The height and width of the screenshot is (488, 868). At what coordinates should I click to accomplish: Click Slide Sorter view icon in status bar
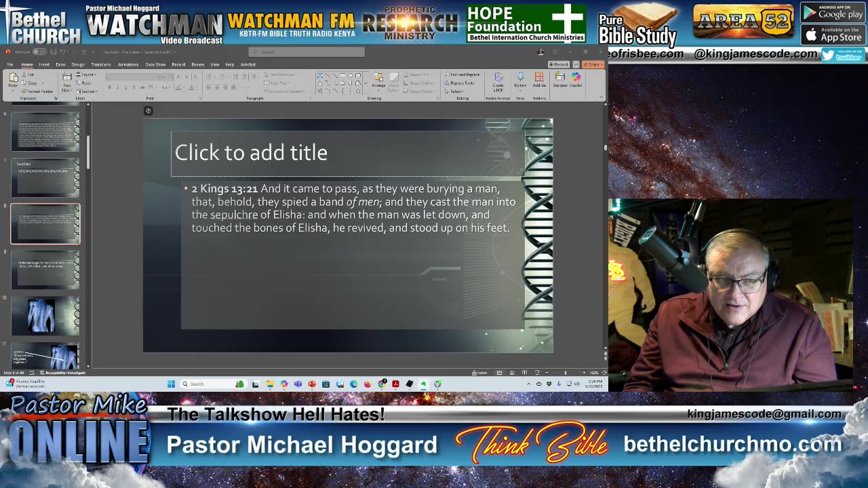512,373
